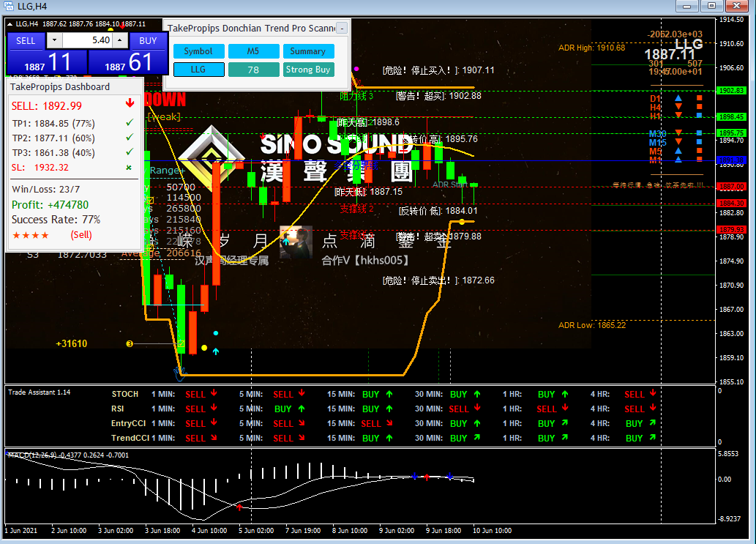
Task: Click the Success Rate: 77% text
Action: tap(56, 220)
